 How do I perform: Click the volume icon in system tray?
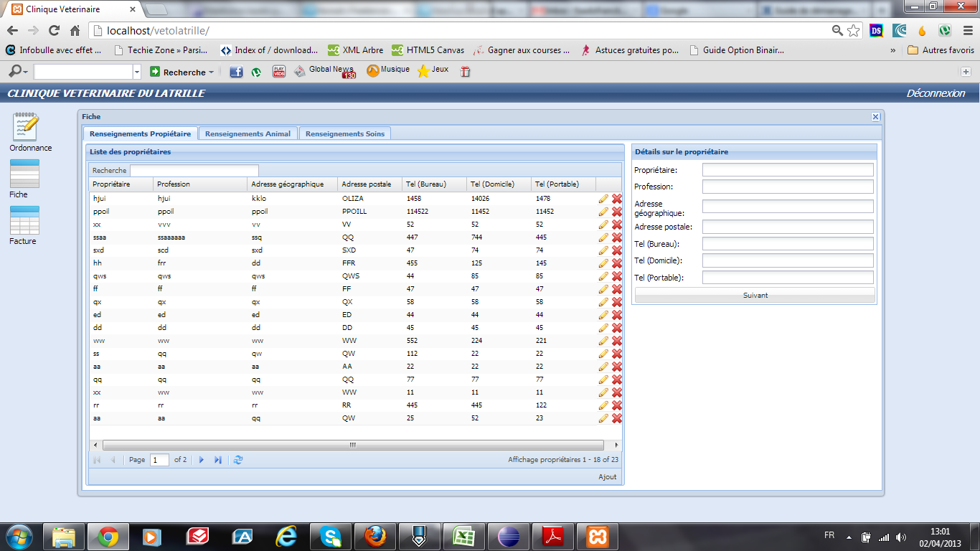coord(901,537)
